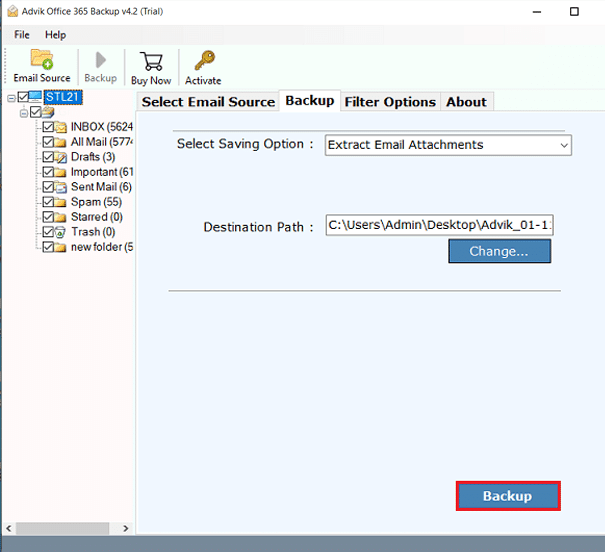605x552 pixels.
Task: Click the Sent Mail folder icon
Action: point(61,187)
